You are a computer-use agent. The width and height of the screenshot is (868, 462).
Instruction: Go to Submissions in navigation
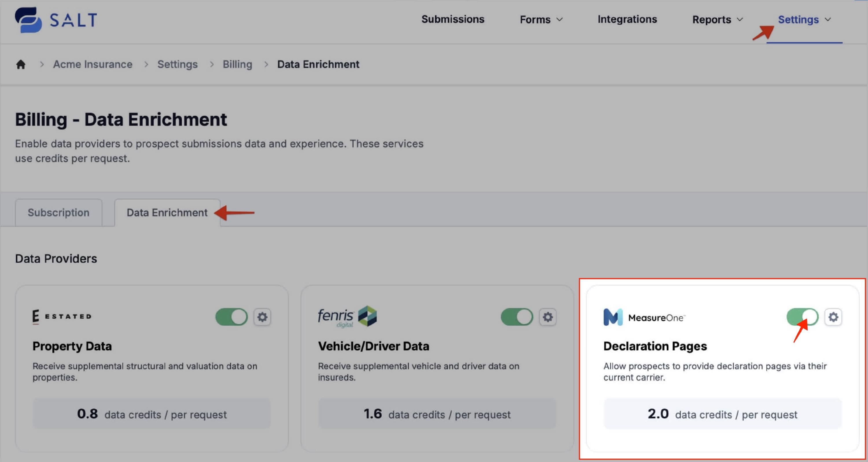[453, 19]
